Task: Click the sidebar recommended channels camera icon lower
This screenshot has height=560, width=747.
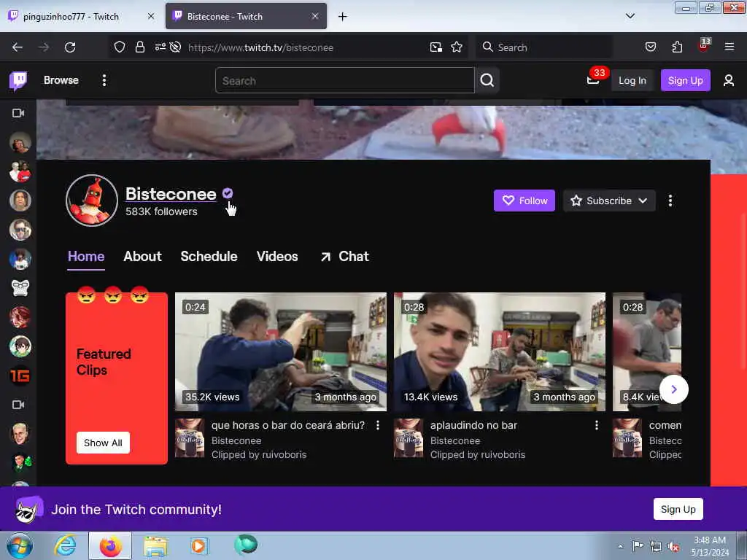Action: [18, 405]
